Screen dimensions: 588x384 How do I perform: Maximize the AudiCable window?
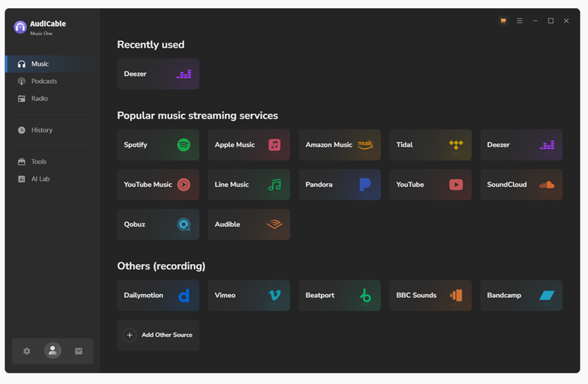click(x=551, y=21)
